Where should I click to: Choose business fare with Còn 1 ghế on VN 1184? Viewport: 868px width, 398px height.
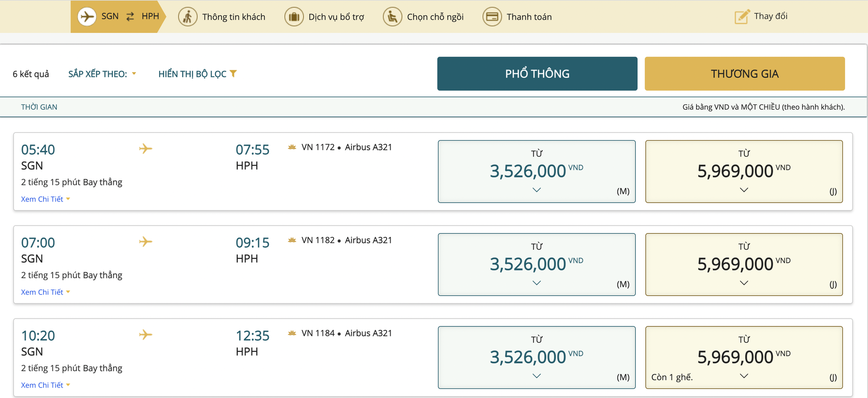(744, 357)
